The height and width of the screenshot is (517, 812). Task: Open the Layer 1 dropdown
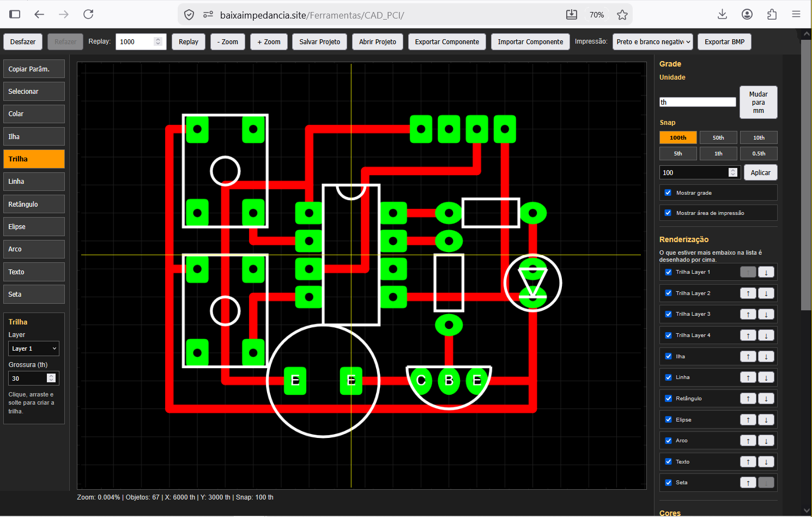34,348
